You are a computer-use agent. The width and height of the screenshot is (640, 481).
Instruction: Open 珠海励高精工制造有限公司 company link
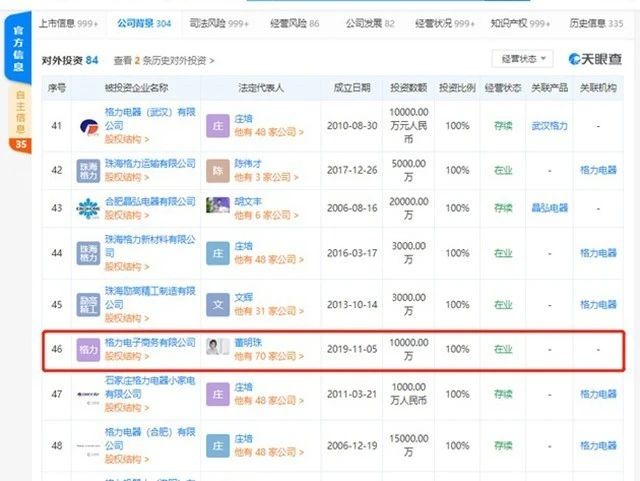click(x=150, y=297)
